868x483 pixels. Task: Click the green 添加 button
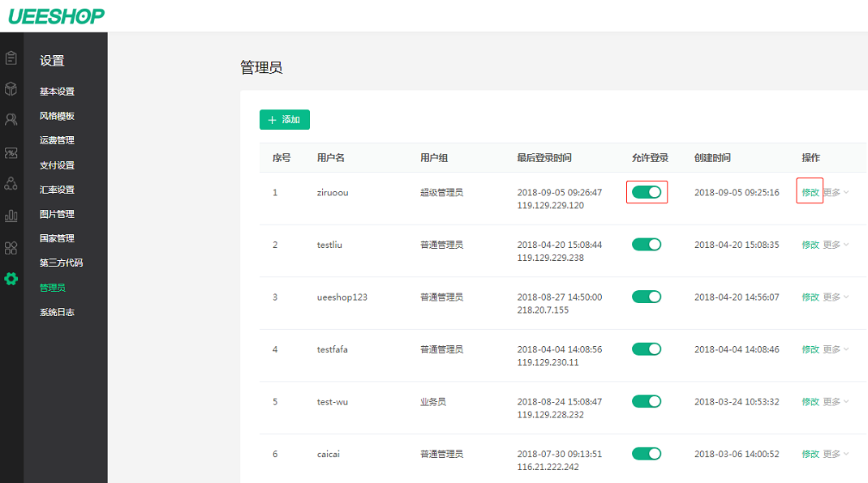[285, 119]
